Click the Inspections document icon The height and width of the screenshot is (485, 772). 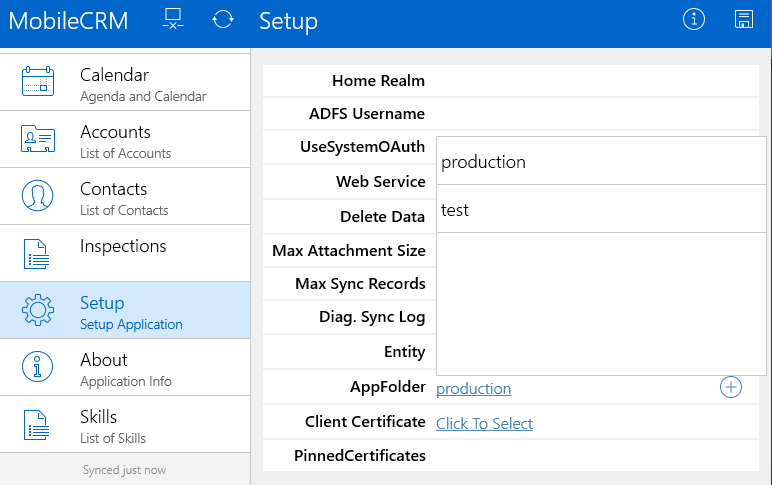click(36, 254)
